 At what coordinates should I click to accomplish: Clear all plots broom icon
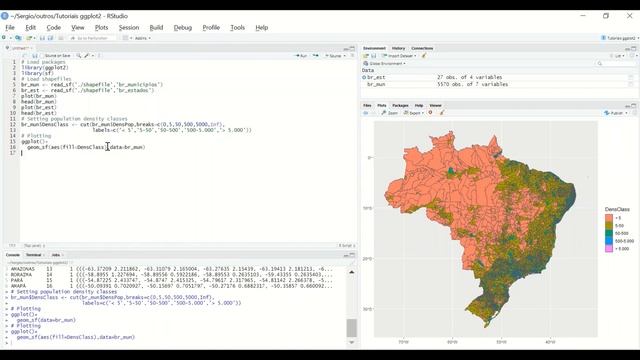(442, 113)
